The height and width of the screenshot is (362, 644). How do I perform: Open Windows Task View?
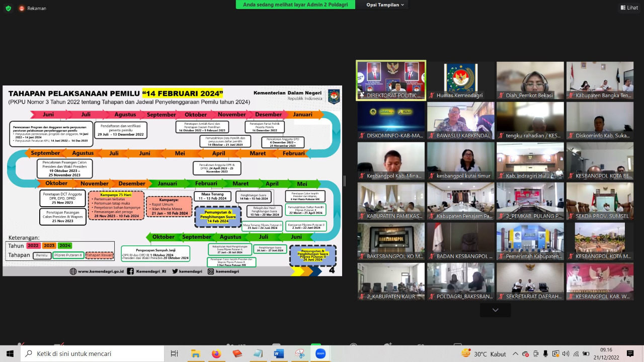click(175, 354)
